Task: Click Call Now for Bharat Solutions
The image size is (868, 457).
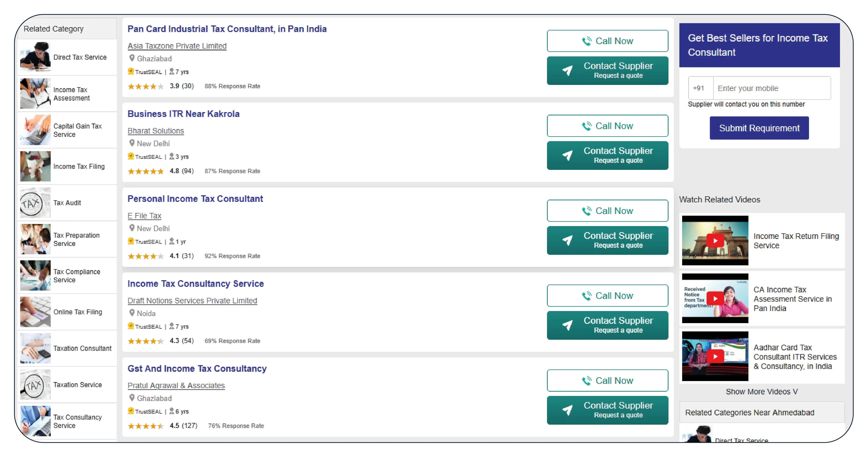Action: click(x=607, y=126)
